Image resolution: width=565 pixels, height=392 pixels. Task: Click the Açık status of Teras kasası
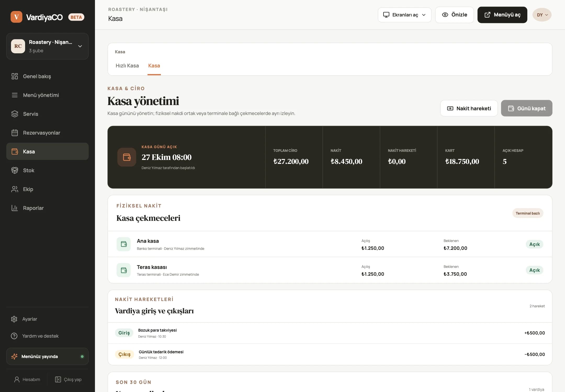534,270
